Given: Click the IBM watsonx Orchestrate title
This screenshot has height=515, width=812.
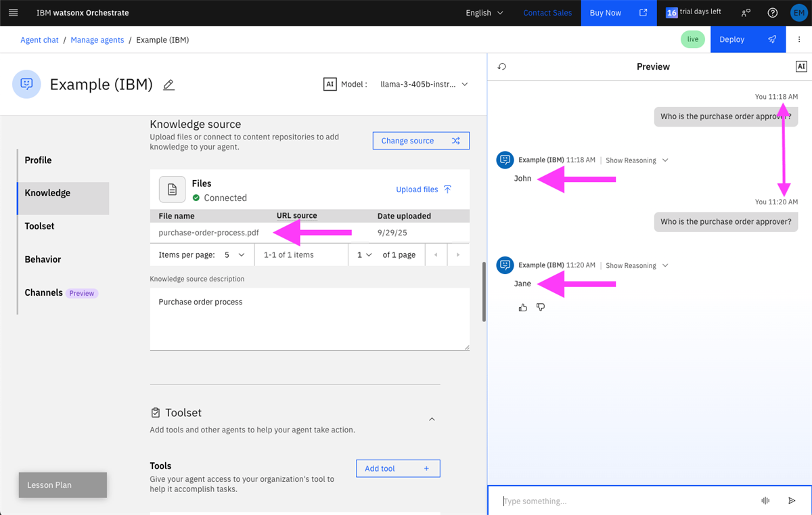Looking at the screenshot, I should [83, 13].
